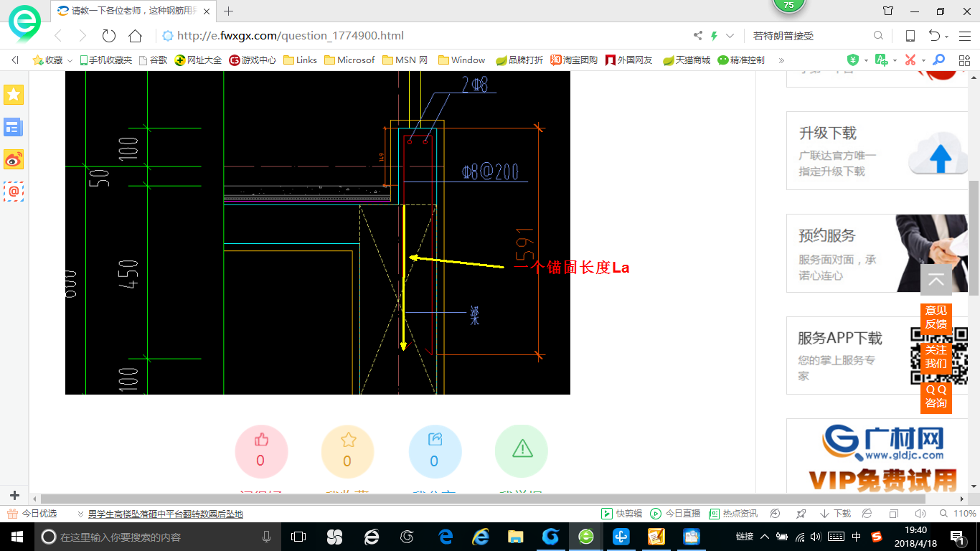Open the skin shirt icon in title bar
The height and width of the screenshot is (551, 980).
[x=888, y=11]
